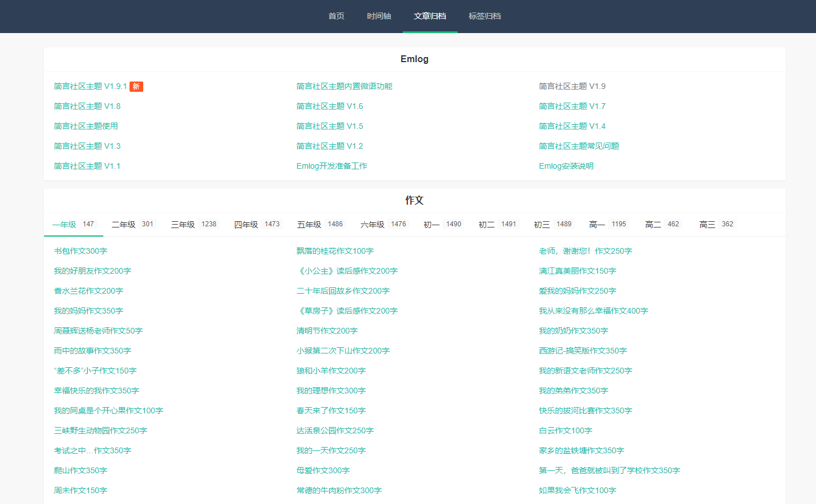Open "差不多"小子作文150字
The height and width of the screenshot is (504, 816).
coord(95,371)
